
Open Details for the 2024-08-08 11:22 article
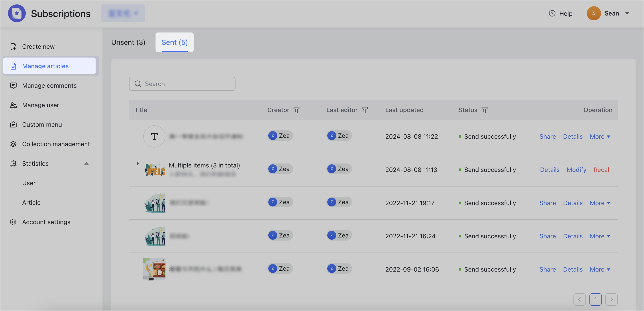tap(573, 136)
